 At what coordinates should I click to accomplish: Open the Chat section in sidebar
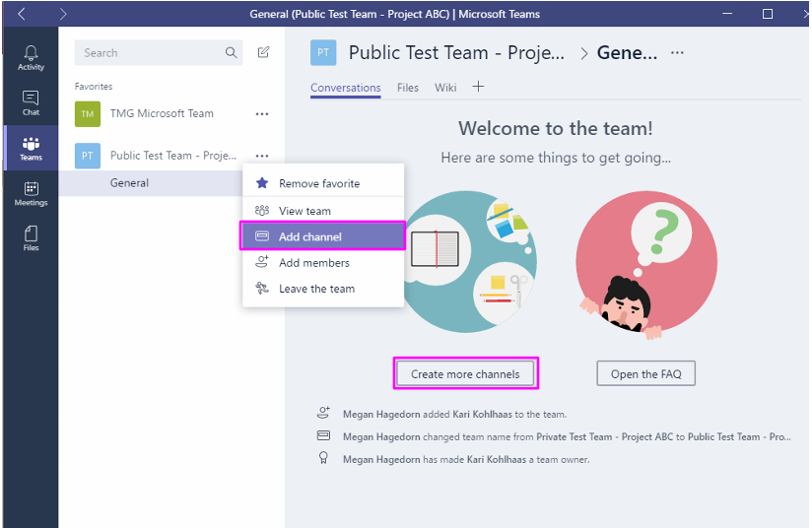31,102
